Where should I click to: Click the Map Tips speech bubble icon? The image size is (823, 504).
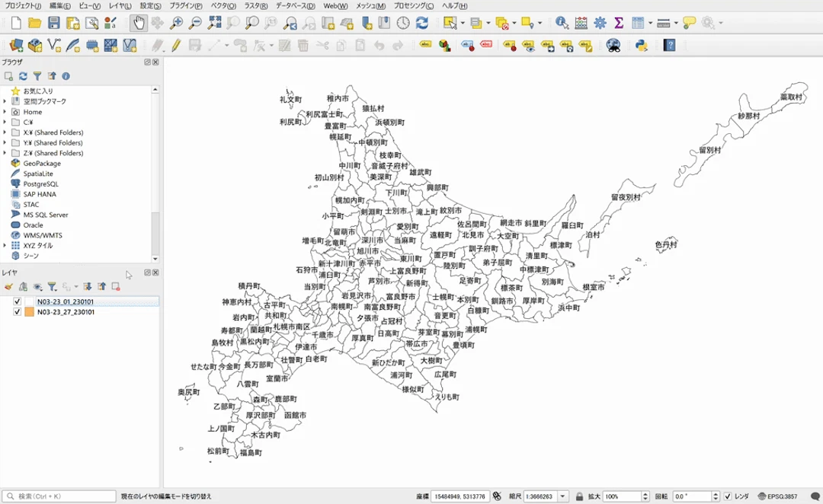[689, 23]
